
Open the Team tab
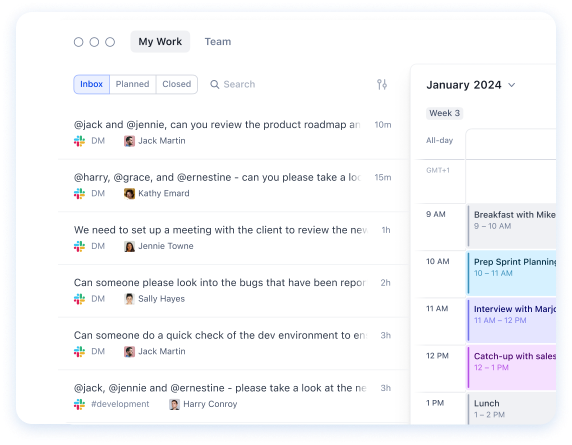click(x=218, y=42)
